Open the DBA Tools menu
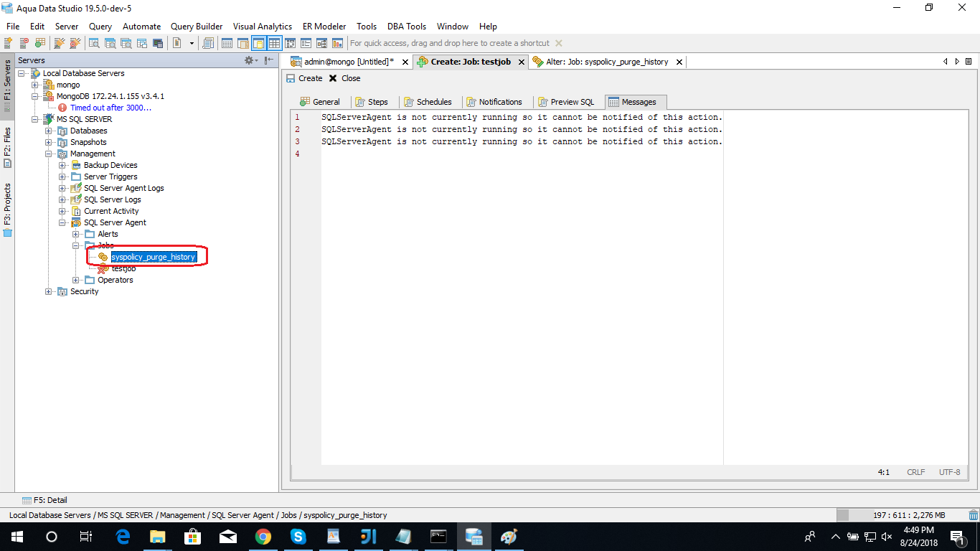The height and width of the screenshot is (551, 980). pyautogui.click(x=407, y=27)
